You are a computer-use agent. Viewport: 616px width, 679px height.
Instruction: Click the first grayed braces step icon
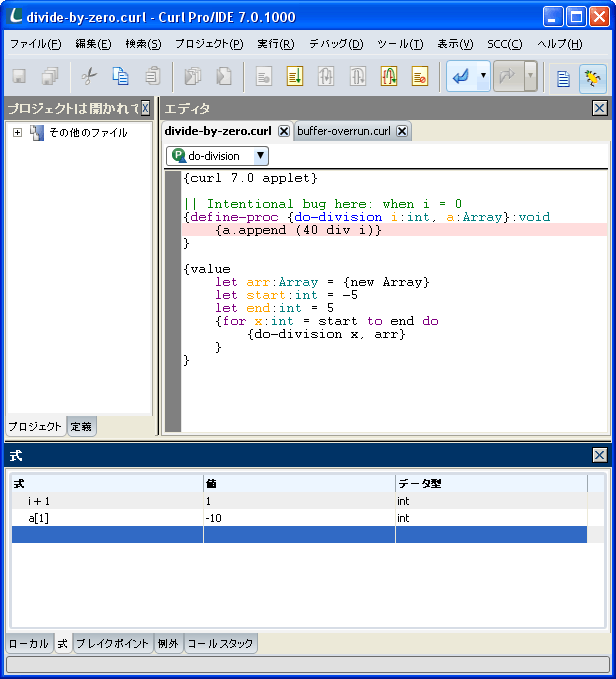coord(326,77)
